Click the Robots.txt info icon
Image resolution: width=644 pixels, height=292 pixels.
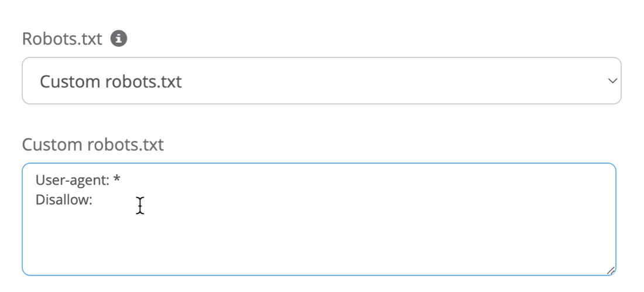coord(119,39)
